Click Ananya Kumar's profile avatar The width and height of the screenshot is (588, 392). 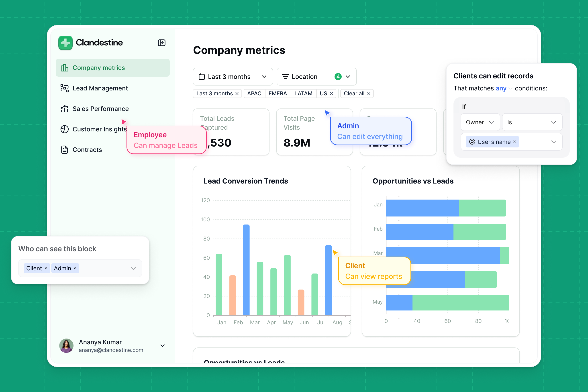click(66, 346)
